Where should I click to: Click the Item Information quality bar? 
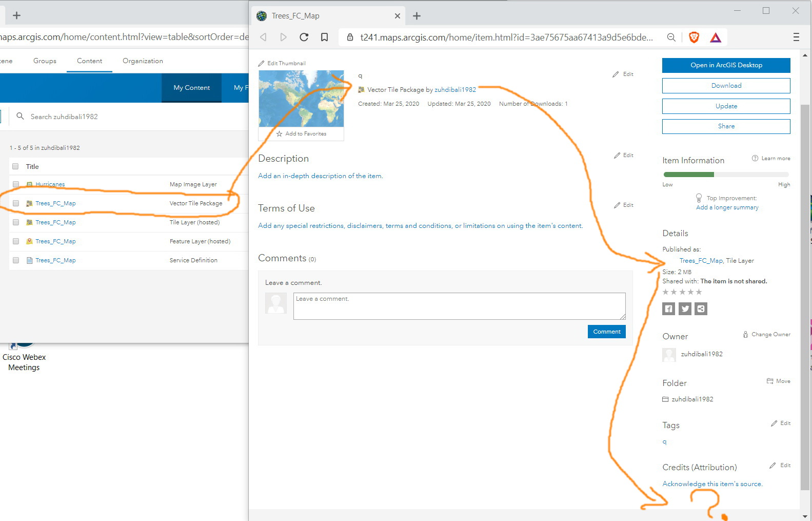coord(726,175)
